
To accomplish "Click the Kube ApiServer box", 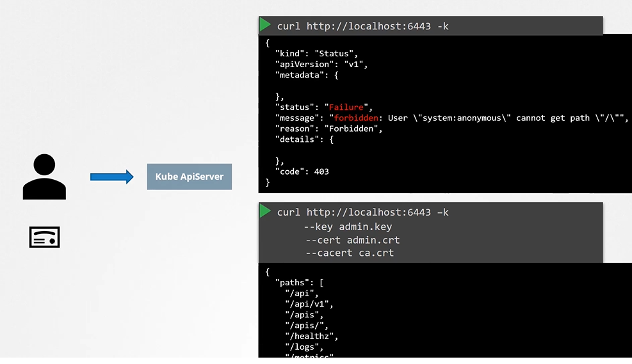I will tap(189, 177).
